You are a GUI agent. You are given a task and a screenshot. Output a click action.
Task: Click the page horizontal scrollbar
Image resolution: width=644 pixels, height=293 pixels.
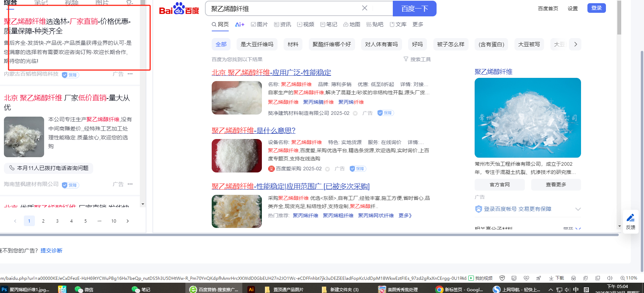point(309,235)
